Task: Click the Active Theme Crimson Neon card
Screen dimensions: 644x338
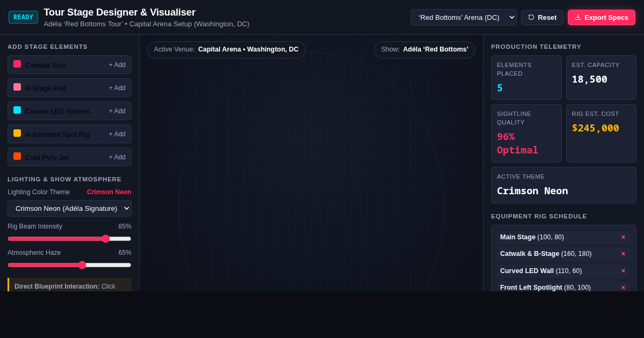Action: [563, 185]
